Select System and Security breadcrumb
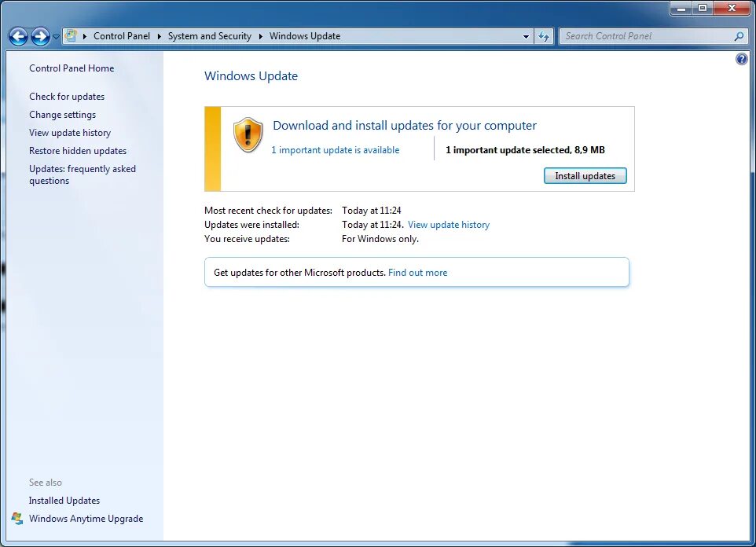The width and height of the screenshot is (756, 547). 209,36
